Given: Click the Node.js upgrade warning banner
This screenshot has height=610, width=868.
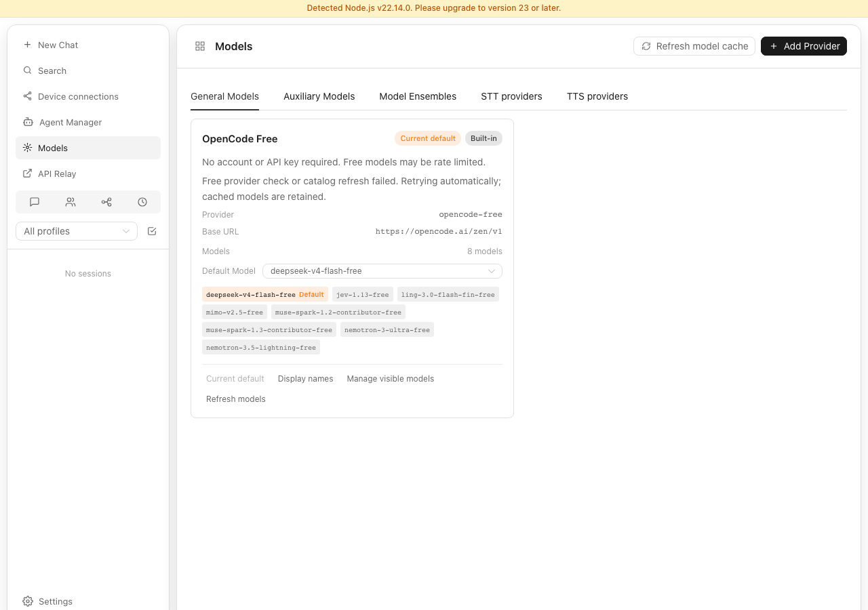Looking at the screenshot, I should 434,8.
